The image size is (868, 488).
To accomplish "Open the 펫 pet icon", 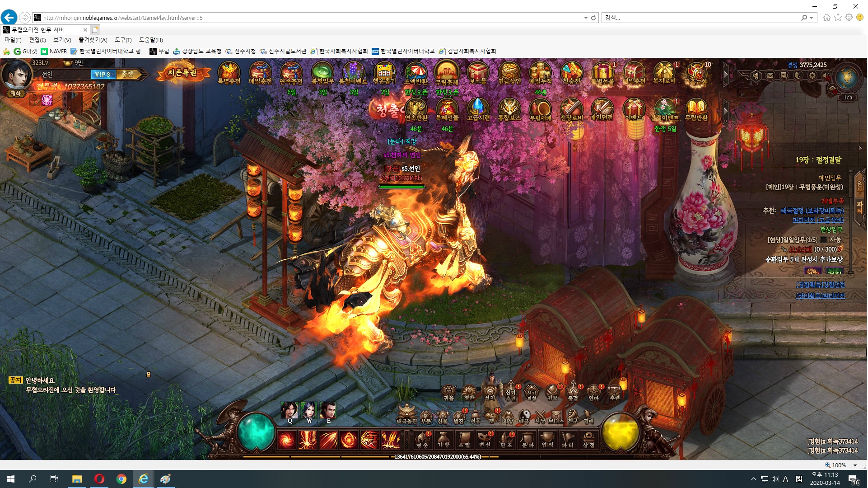I will pyautogui.click(x=492, y=417).
